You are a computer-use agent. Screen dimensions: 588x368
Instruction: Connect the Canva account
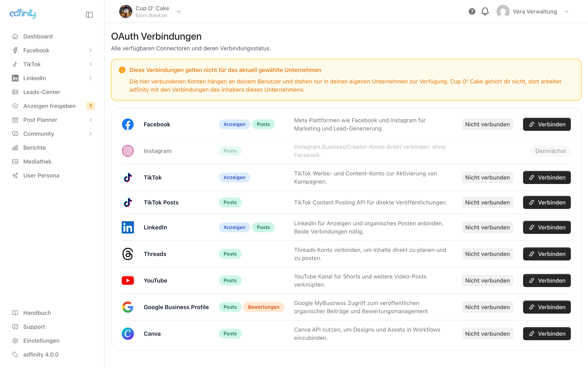[547, 334]
